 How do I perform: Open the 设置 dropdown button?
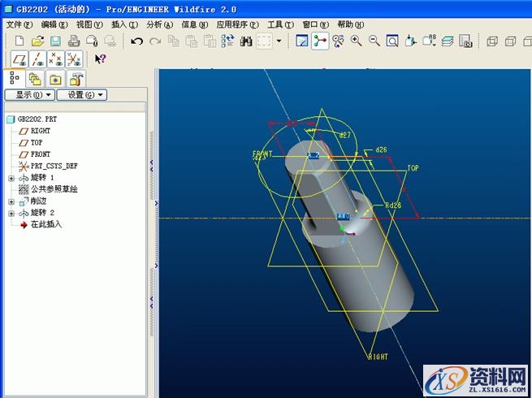(x=81, y=95)
